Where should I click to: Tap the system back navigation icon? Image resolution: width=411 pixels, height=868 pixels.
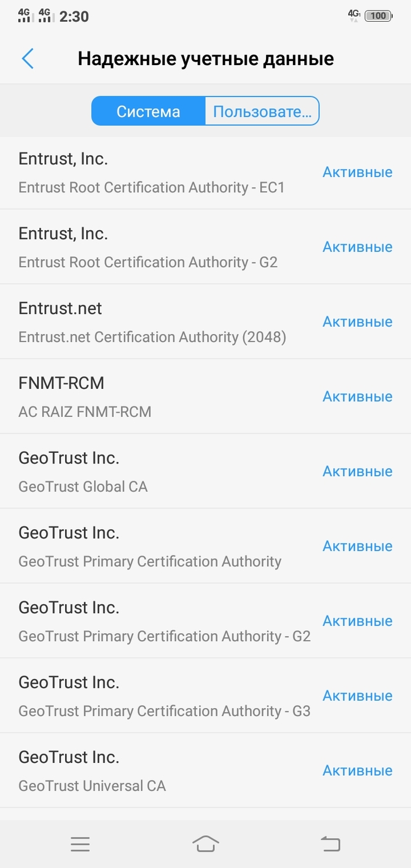331,844
